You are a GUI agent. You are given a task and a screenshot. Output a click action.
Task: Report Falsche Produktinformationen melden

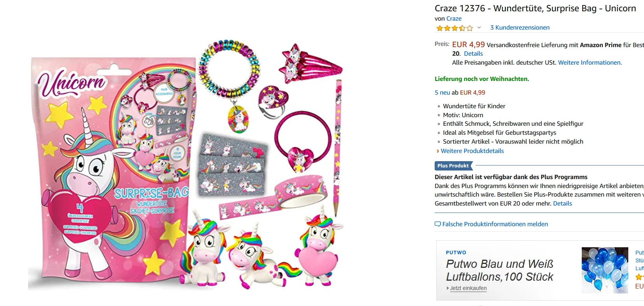tap(495, 224)
